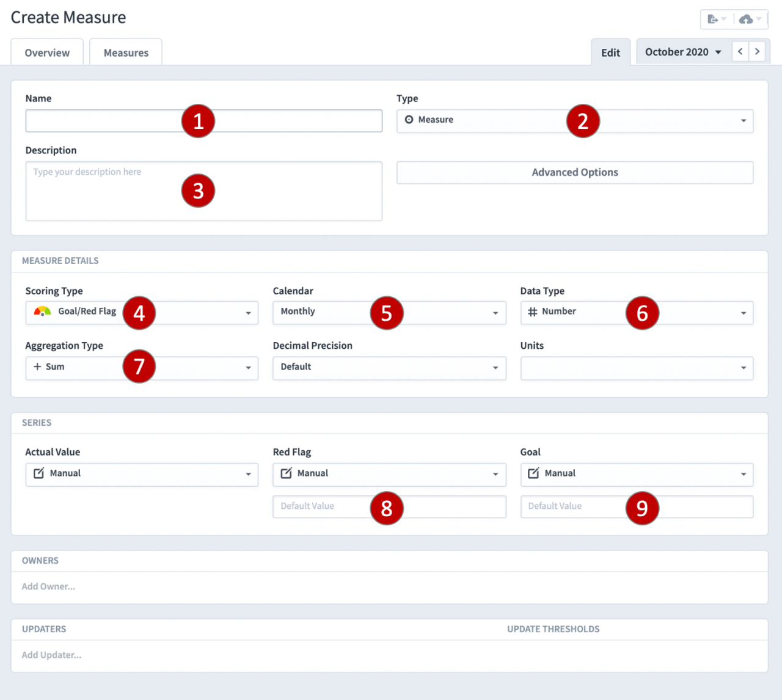The image size is (782, 700).
Task: Expand the Units dropdown
Action: pos(743,368)
